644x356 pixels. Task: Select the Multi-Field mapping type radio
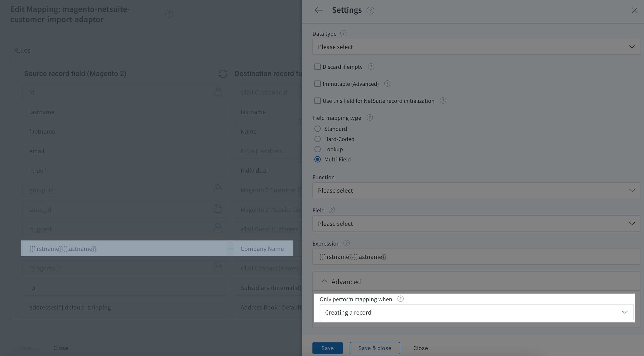(317, 160)
